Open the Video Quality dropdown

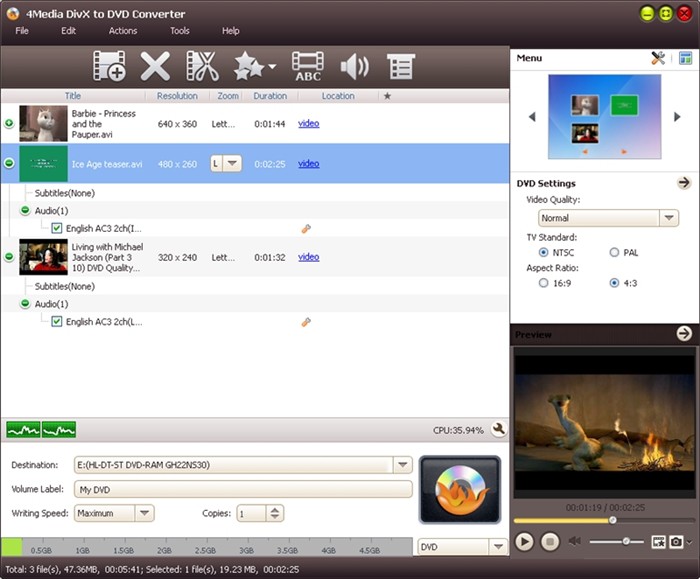669,218
